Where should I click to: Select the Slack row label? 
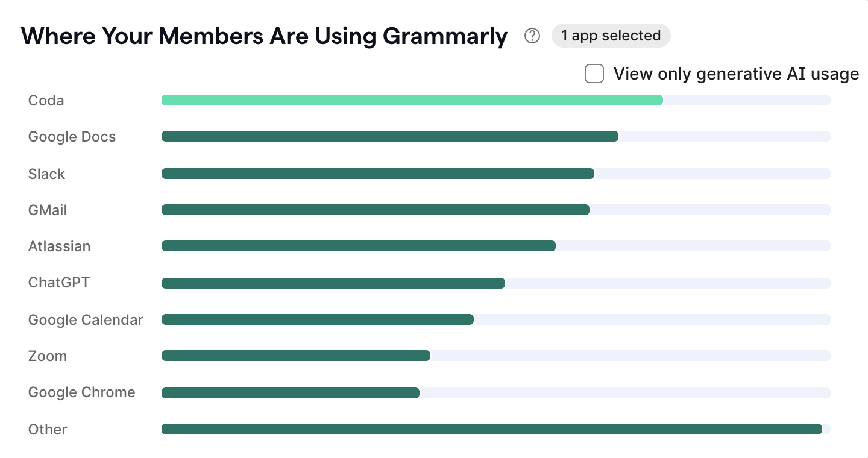coord(46,174)
